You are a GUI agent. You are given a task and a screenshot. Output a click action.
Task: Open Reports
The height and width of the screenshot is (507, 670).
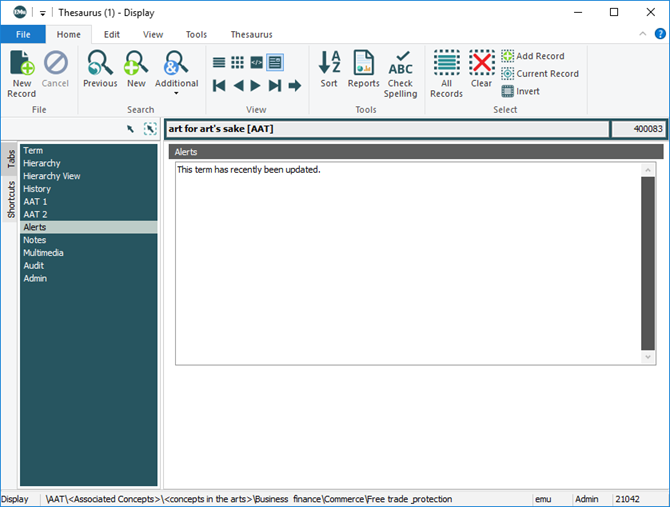coord(363,72)
